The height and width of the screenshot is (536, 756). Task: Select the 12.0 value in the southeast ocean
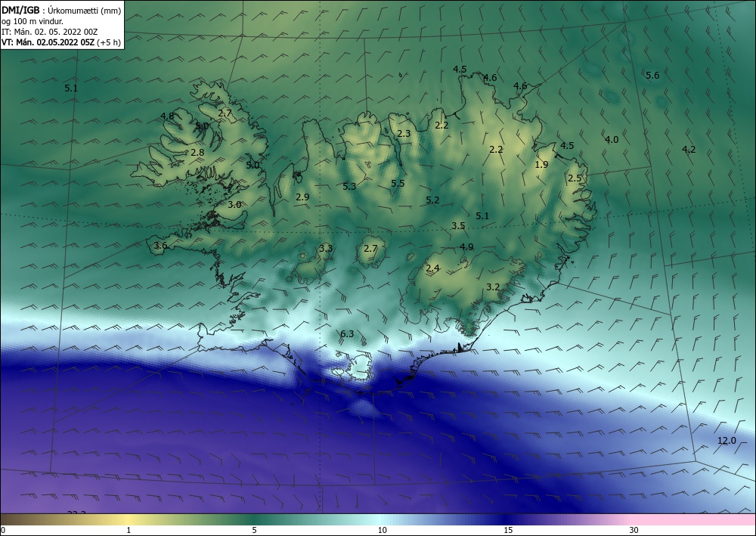click(x=727, y=440)
